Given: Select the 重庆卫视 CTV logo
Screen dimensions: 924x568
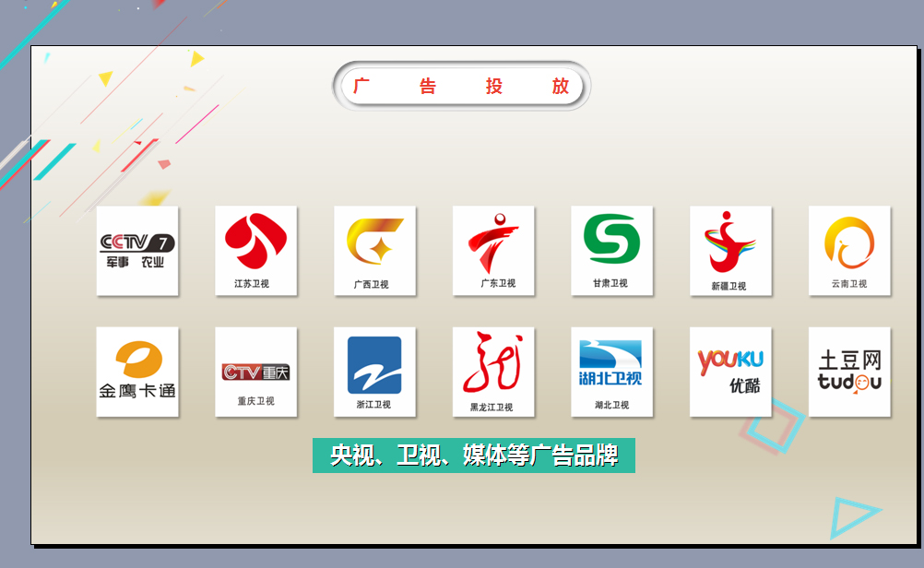Looking at the screenshot, I should 255,372.
